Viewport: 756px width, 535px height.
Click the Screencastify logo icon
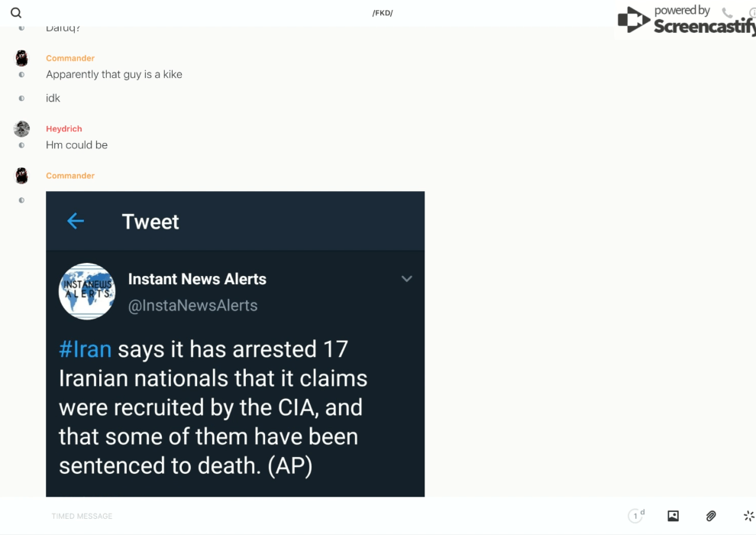coord(634,21)
